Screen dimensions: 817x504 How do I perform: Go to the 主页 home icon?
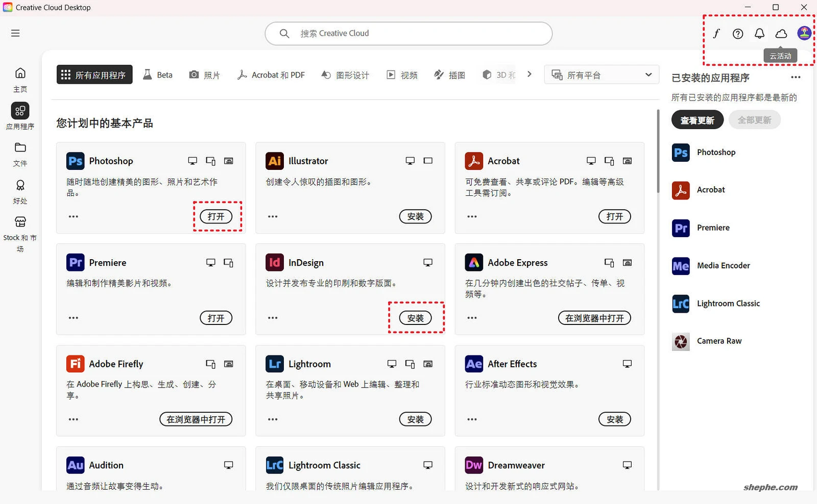pos(20,73)
